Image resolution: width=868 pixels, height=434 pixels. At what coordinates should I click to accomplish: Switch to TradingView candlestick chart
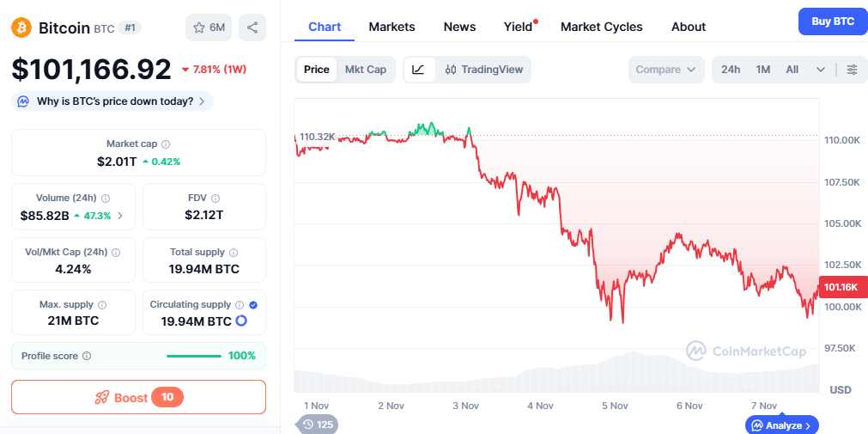(x=484, y=70)
